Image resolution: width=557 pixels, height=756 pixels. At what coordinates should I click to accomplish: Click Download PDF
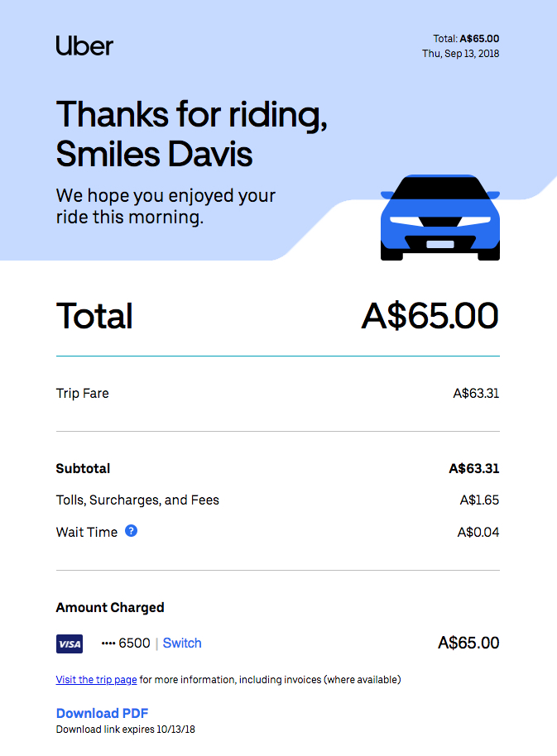103,713
